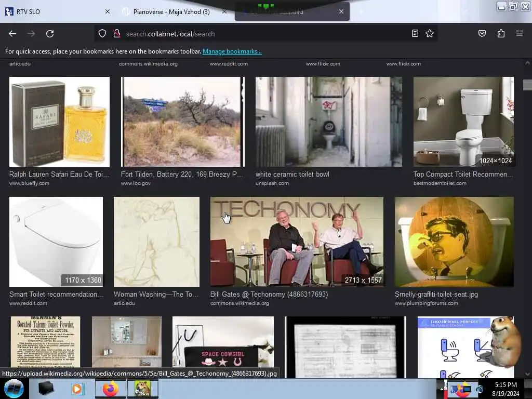Go back to the previous page
Screen dimensions: 532x399
(12, 34)
